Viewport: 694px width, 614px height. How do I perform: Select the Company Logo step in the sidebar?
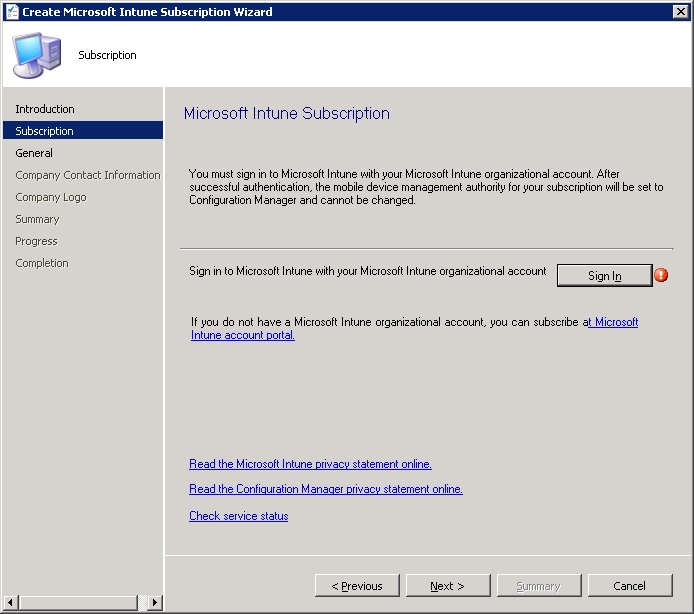pos(51,197)
